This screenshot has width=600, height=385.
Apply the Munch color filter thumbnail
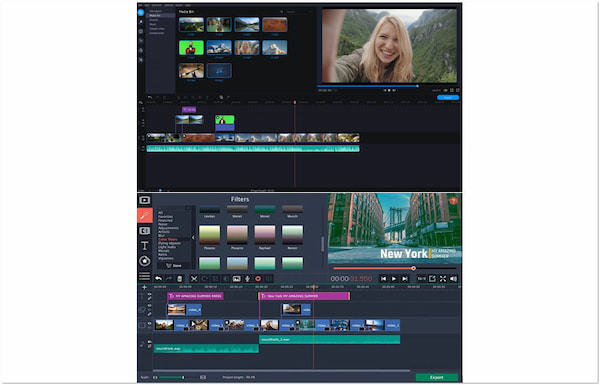(x=292, y=209)
